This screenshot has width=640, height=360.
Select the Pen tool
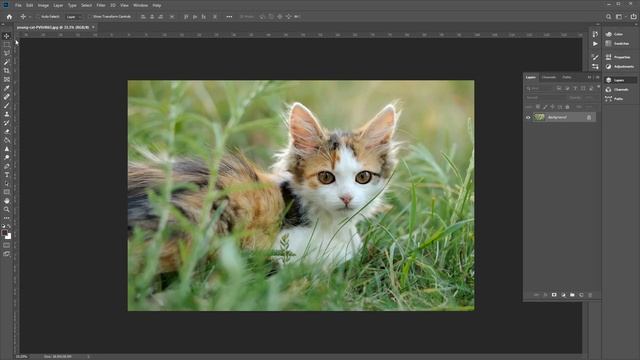pyautogui.click(x=7, y=166)
